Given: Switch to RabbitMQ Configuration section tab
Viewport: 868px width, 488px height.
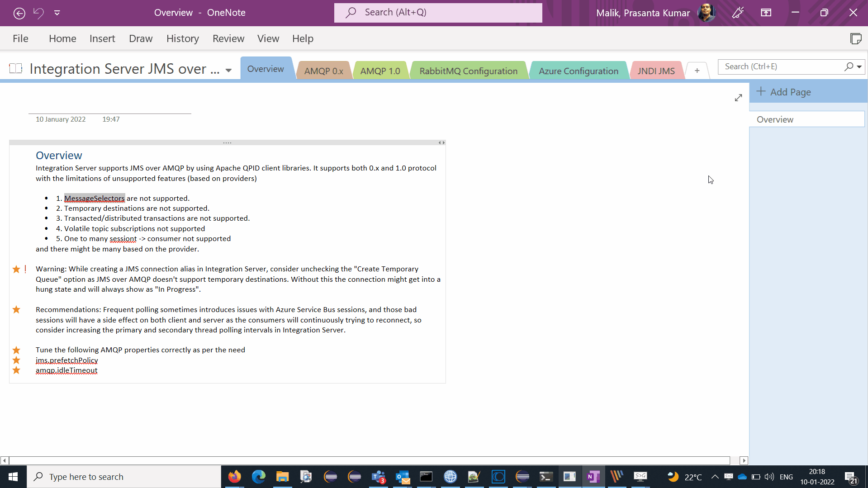Looking at the screenshot, I should click(469, 71).
